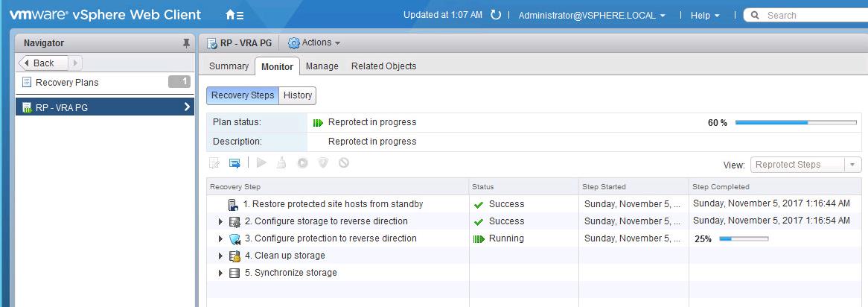Viewport: 868px width, 307px height.
Task: Click step 2 completed time 1:16:54 AM
Action: (772, 221)
